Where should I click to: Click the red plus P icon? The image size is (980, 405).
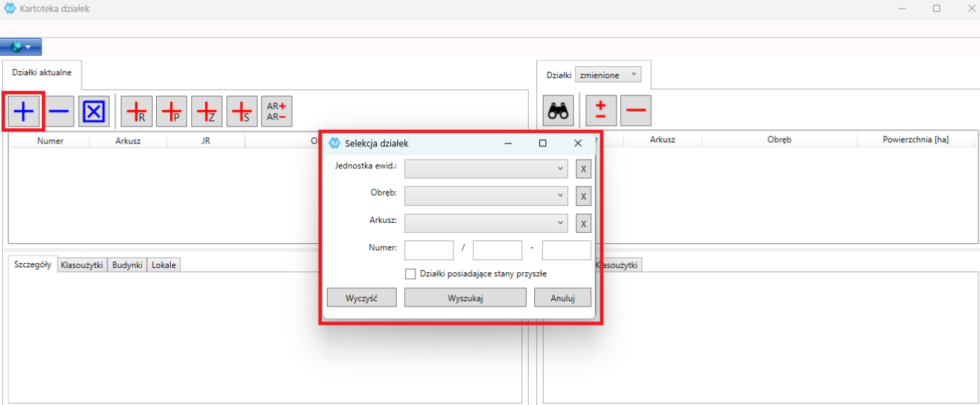point(172,111)
